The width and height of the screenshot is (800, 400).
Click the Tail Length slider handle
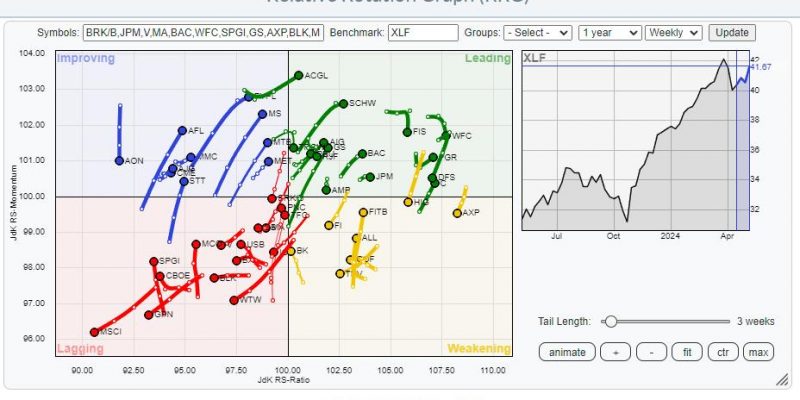(610, 321)
